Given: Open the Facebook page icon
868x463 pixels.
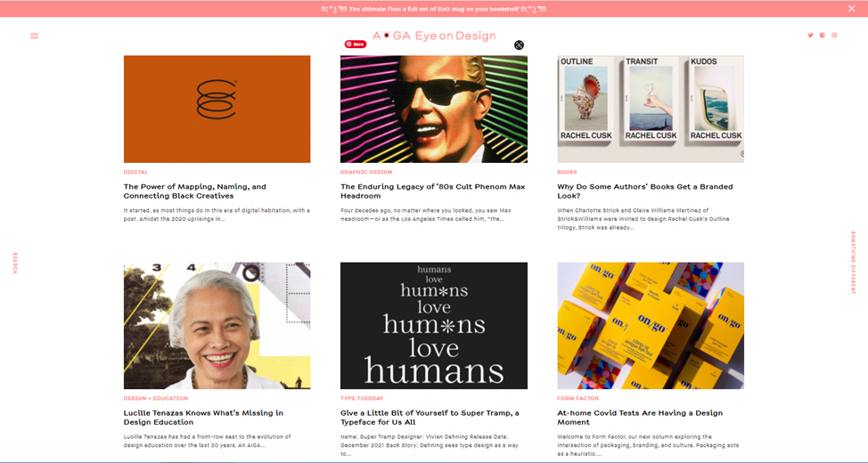Looking at the screenshot, I should click(x=822, y=36).
